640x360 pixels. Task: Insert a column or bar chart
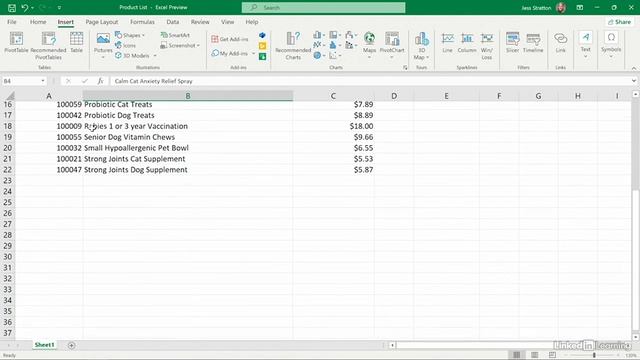click(x=319, y=35)
